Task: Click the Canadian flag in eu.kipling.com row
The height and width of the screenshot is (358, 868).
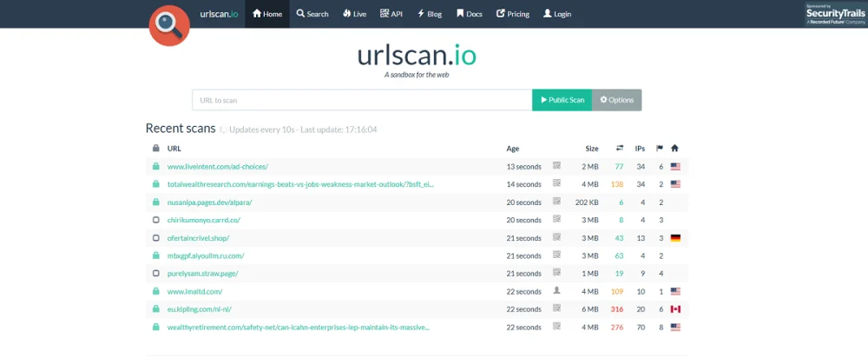Action: 675,309
